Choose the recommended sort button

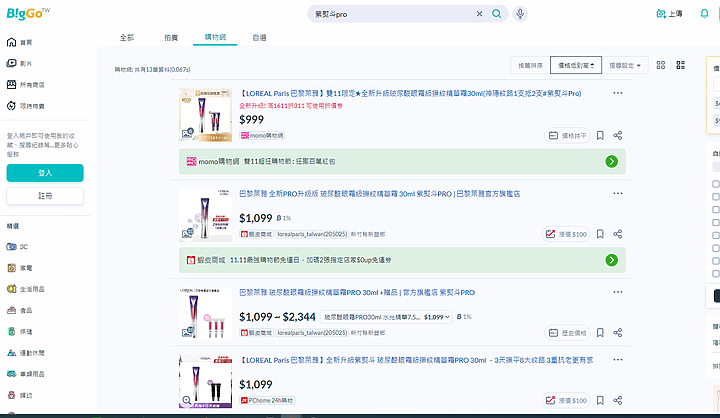tap(530, 65)
